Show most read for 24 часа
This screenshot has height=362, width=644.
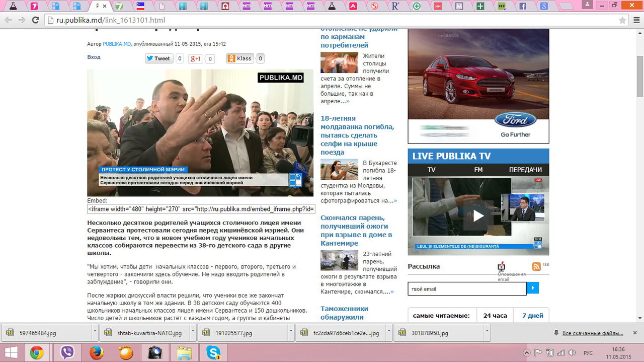pos(495,316)
